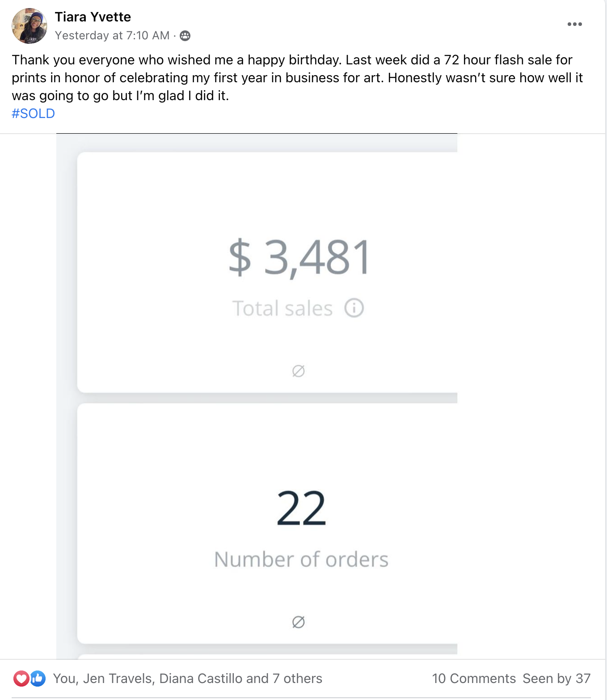Screen dimensions: 607x700
Task: Click the 'Total sales' label
Action: point(282,308)
